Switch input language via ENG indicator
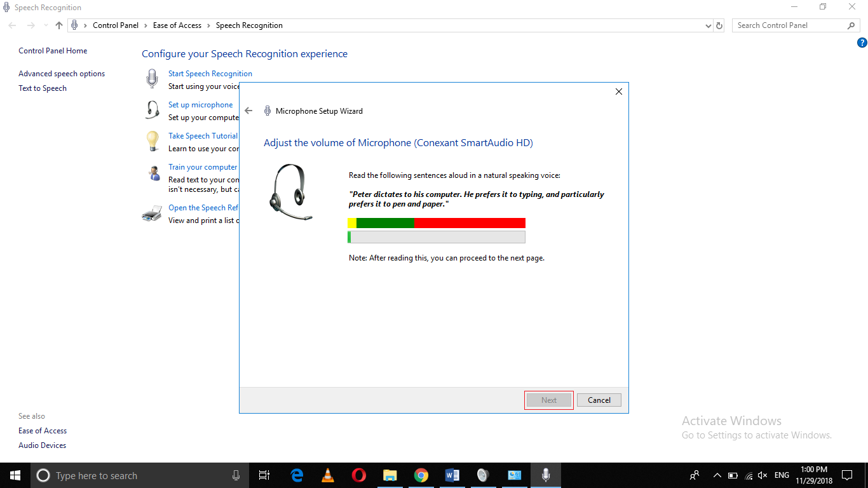The width and height of the screenshot is (868, 488). [781, 475]
